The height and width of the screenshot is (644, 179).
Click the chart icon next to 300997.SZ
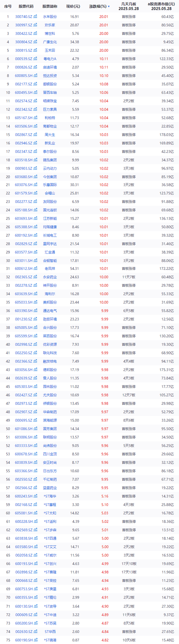coord(35,25)
